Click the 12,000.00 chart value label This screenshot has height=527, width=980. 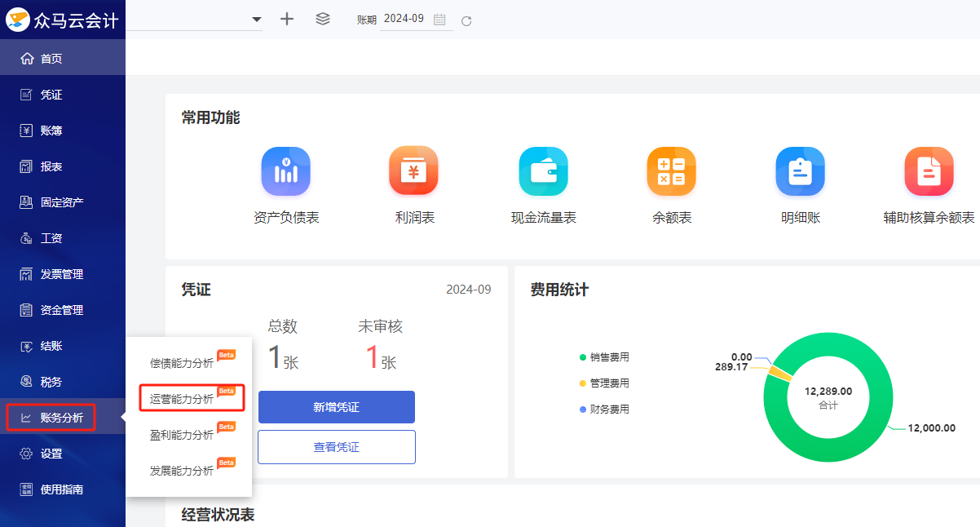(x=931, y=428)
